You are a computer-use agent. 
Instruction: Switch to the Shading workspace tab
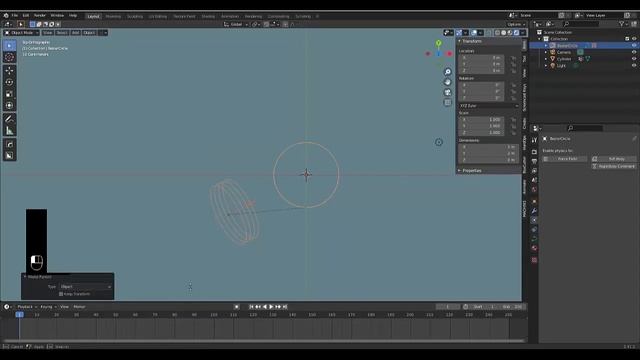[x=208, y=16]
